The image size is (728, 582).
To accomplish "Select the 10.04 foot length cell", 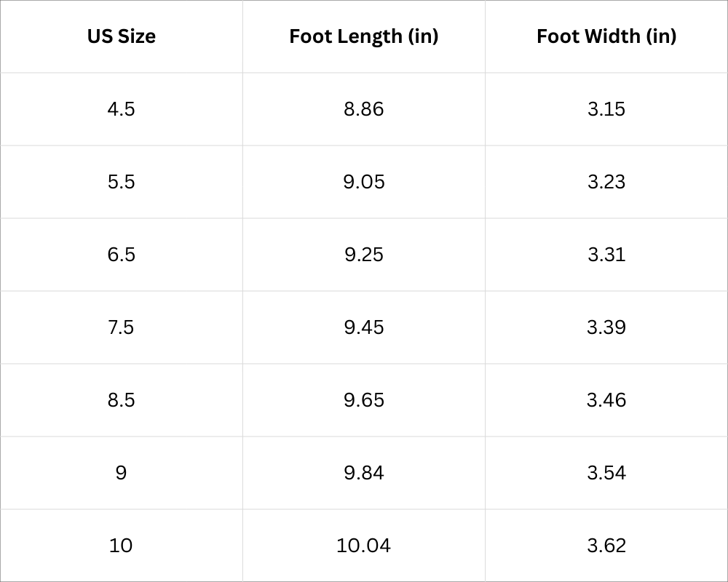I will pyautogui.click(x=363, y=546).
